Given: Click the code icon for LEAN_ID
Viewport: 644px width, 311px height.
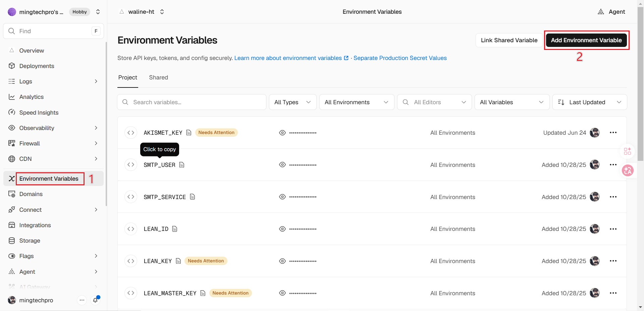Looking at the screenshot, I should click(x=131, y=229).
